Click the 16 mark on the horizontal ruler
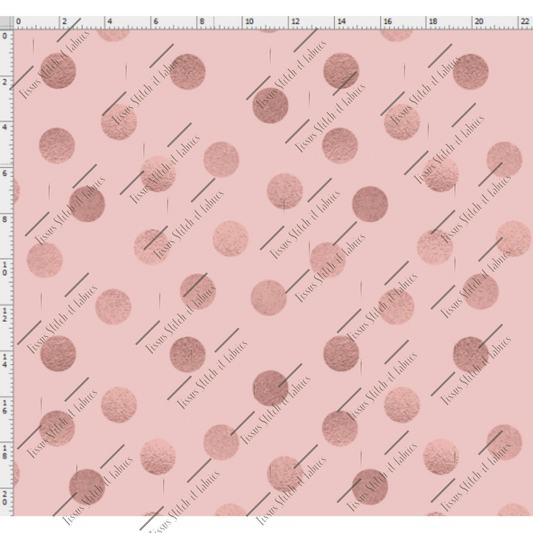The width and height of the screenshot is (533, 533). click(388, 21)
